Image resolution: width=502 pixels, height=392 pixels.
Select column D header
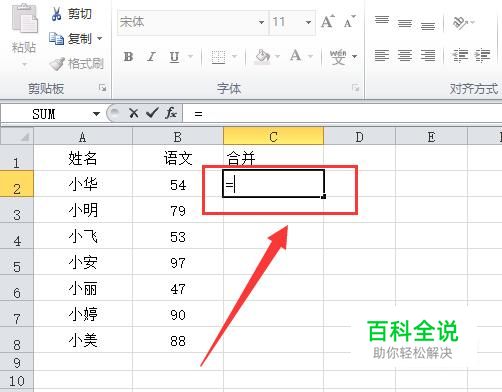tap(359, 136)
